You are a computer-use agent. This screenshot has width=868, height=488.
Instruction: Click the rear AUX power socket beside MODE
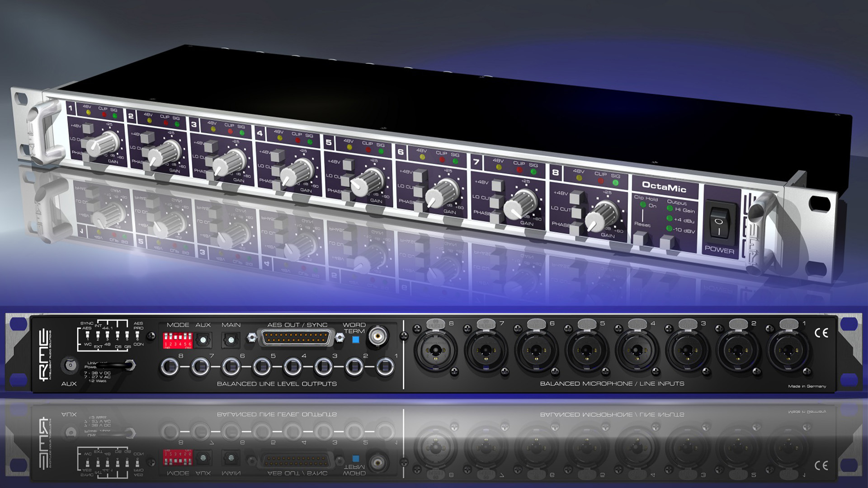(x=203, y=339)
